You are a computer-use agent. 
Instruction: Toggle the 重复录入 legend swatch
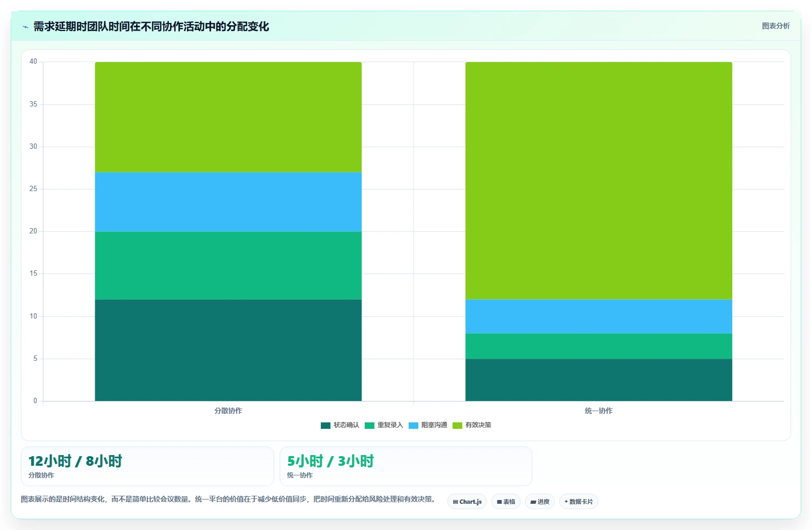coord(370,426)
